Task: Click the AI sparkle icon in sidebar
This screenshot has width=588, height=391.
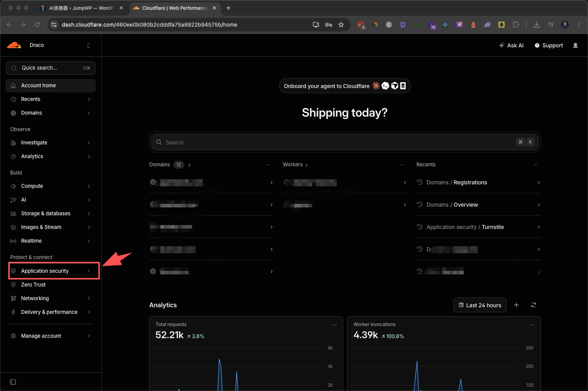Action: tap(13, 200)
